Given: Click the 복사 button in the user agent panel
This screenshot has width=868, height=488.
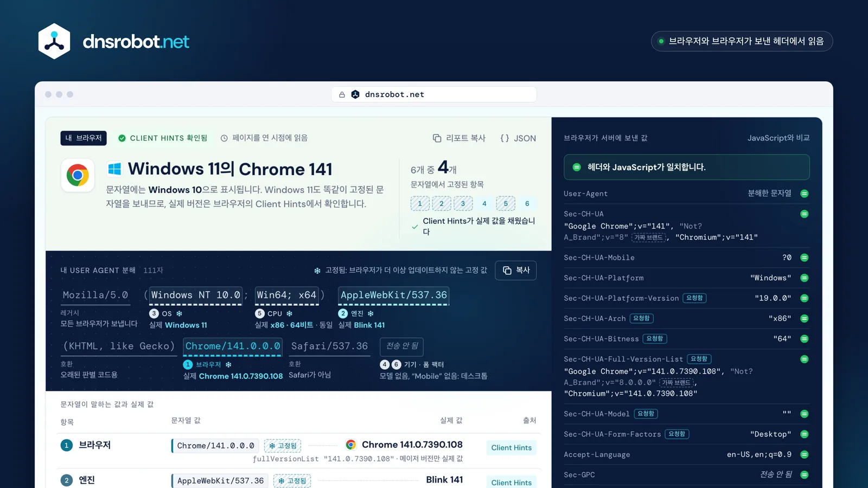Looking at the screenshot, I should [x=516, y=270].
